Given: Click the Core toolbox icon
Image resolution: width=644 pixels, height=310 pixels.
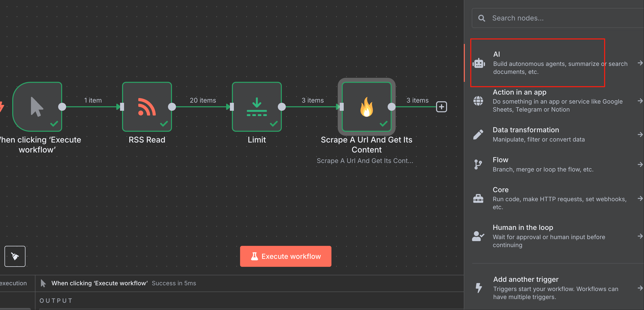Looking at the screenshot, I should (x=478, y=198).
